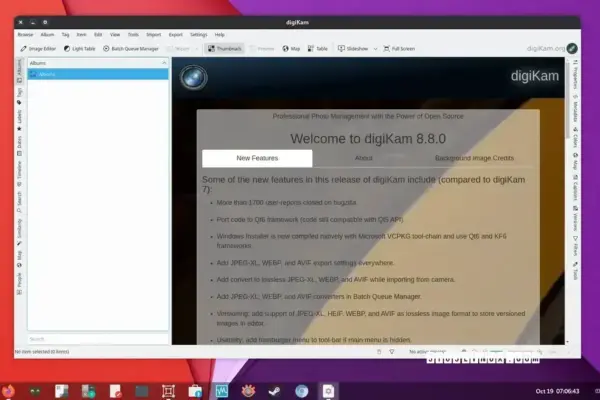
Task: Open the Item menu
Action: coord(81,34)
